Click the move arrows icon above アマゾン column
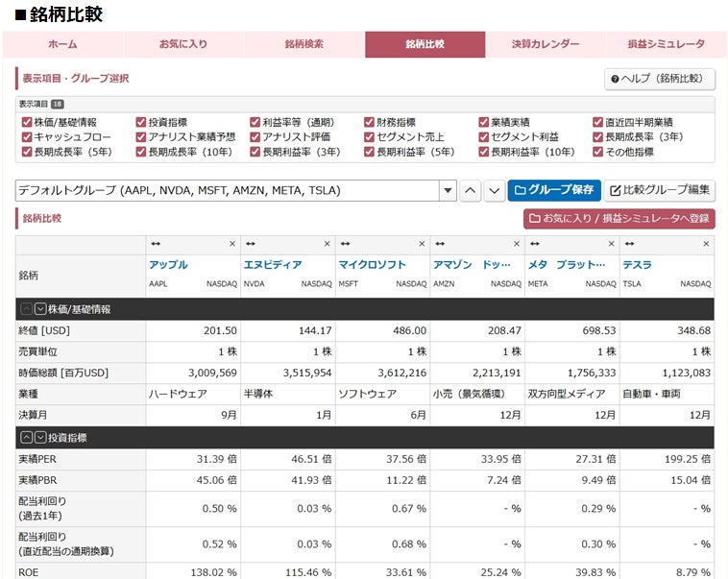This screenshot has width=728, height=579. point(440,244)
